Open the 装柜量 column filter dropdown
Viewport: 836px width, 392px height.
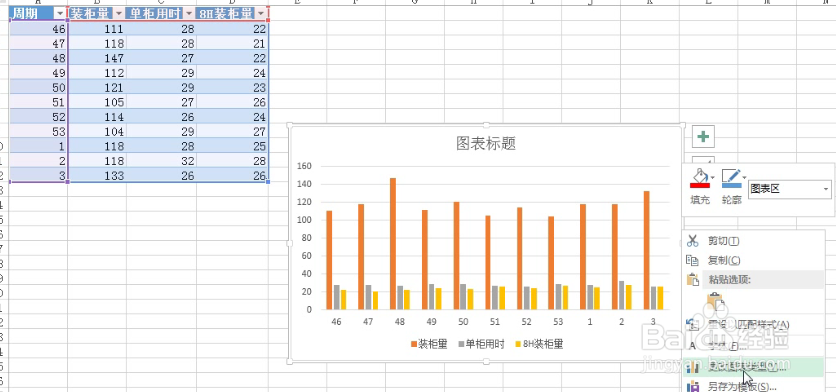118,13
